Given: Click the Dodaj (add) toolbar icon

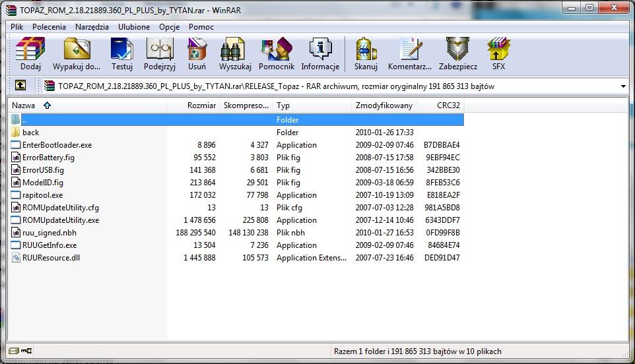Looking at the screenshot, I should [x=30, y=49].
